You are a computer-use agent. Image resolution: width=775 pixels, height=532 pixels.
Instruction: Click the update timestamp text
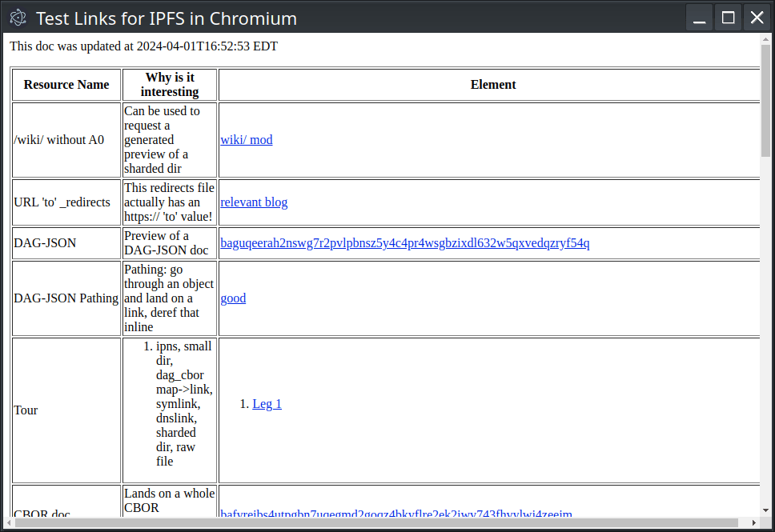[x=143, y=46]
